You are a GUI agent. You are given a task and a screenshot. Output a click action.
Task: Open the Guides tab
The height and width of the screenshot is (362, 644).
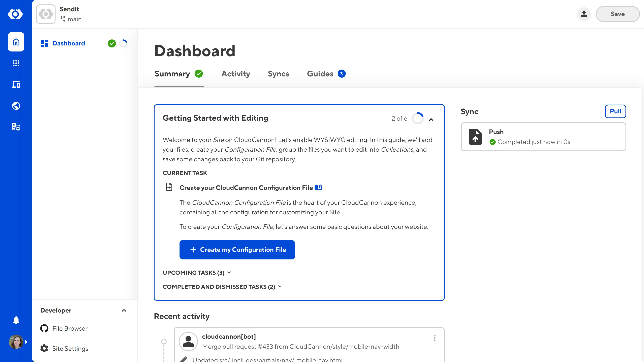[x=320, y=74]
